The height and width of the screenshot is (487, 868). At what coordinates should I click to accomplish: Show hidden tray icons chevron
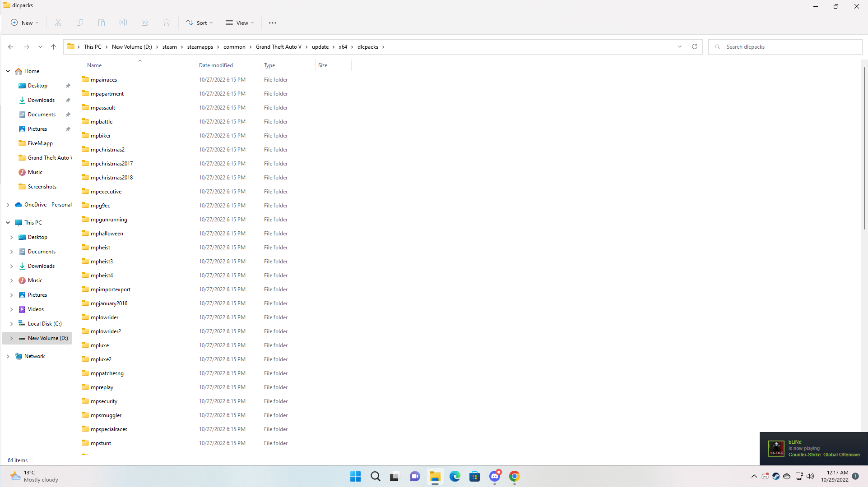754,476
